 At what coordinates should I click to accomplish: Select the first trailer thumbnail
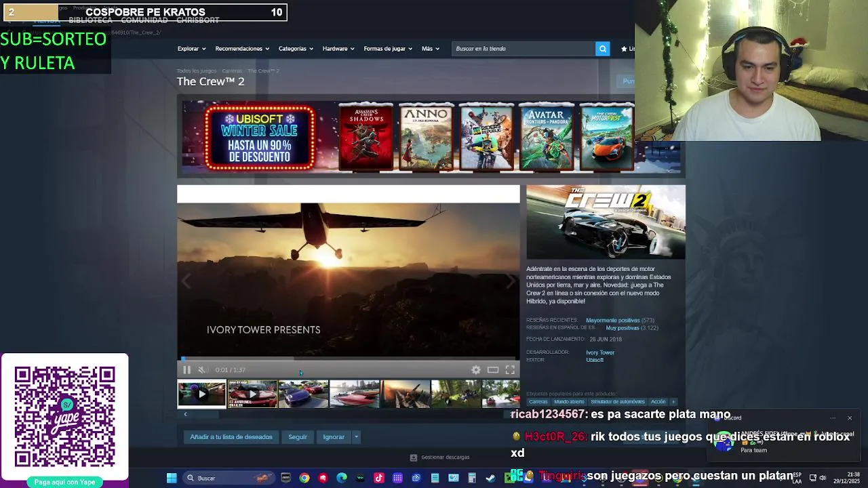201,394
